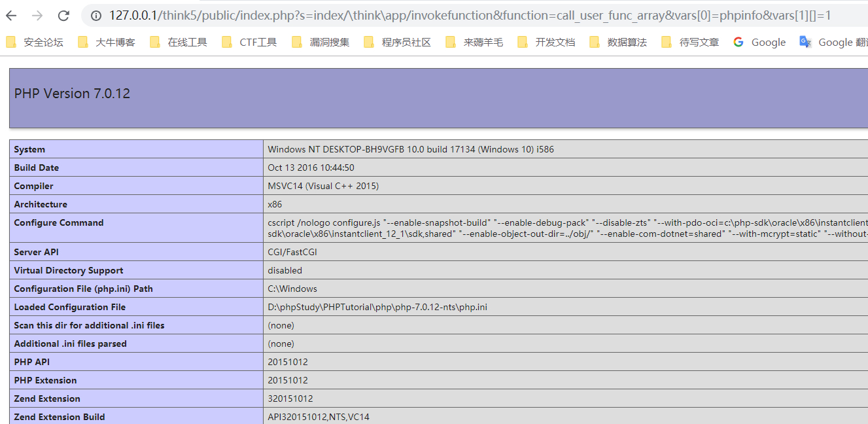This screenshot has height=424, width=868.
Task: Open the 大牛博客 bookmark folder
Action: (107, 43)
